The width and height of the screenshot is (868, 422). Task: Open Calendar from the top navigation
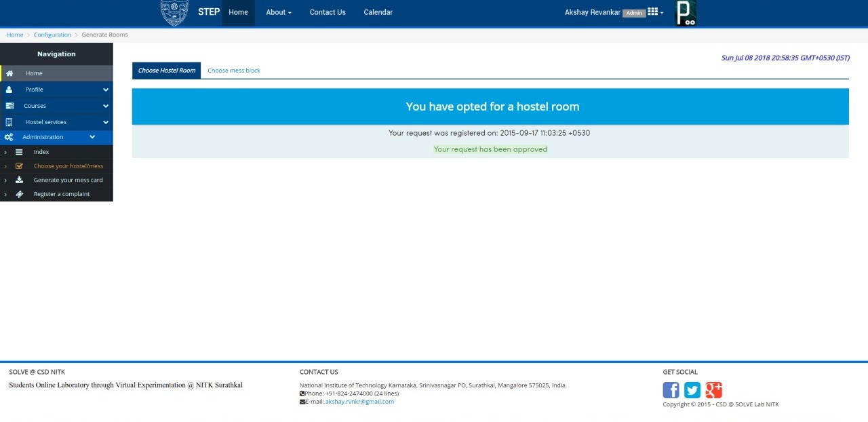tap(378, 12)
